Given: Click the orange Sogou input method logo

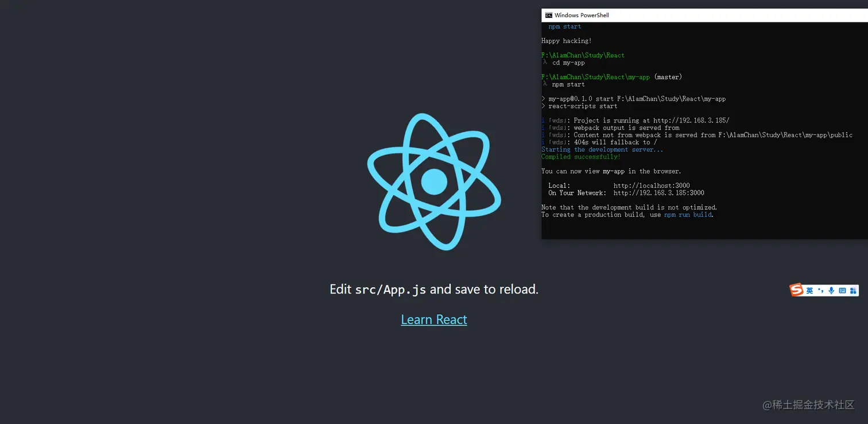Looking at the screenshot, I should click(796, 290).
